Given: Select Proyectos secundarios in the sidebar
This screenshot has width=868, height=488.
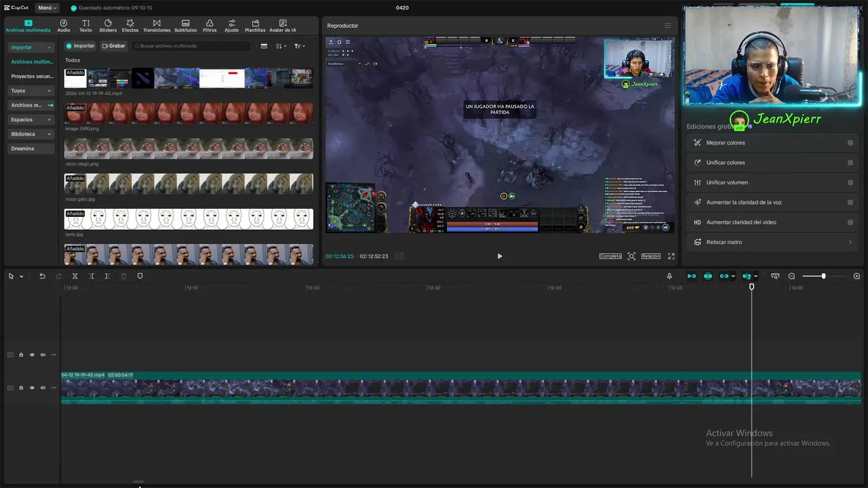Looking at the screenshot, I should pos(32,77).
